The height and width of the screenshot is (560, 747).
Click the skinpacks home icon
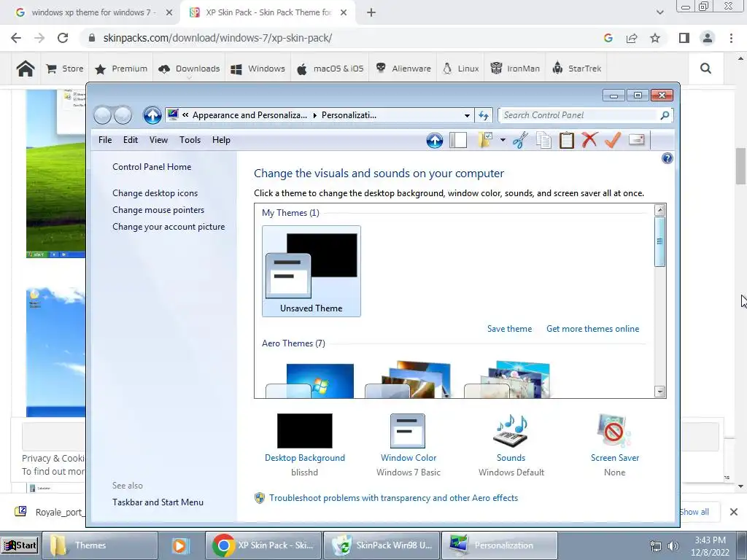(x=26, y=69)
